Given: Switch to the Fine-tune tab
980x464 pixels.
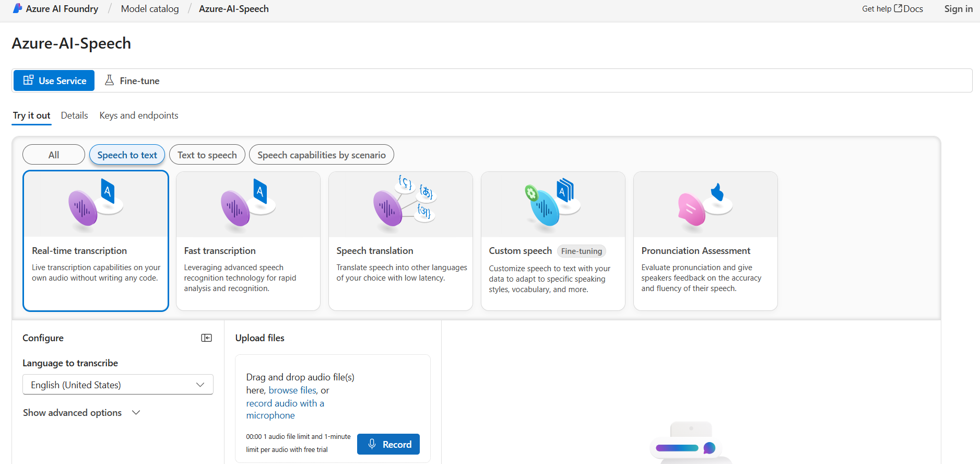Looking at the screenshot, I should (x=132, y=80).
